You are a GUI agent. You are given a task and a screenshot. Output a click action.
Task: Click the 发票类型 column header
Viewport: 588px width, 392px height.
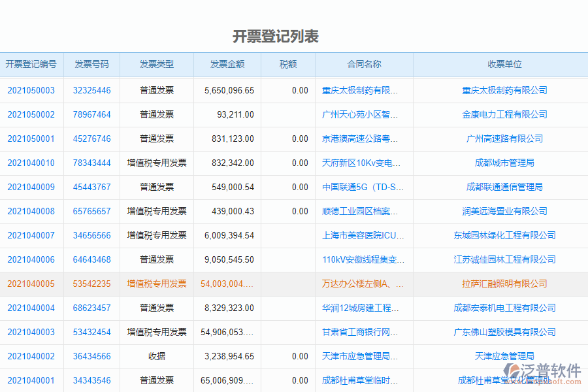pyautogui.click(x=156, y=64)
